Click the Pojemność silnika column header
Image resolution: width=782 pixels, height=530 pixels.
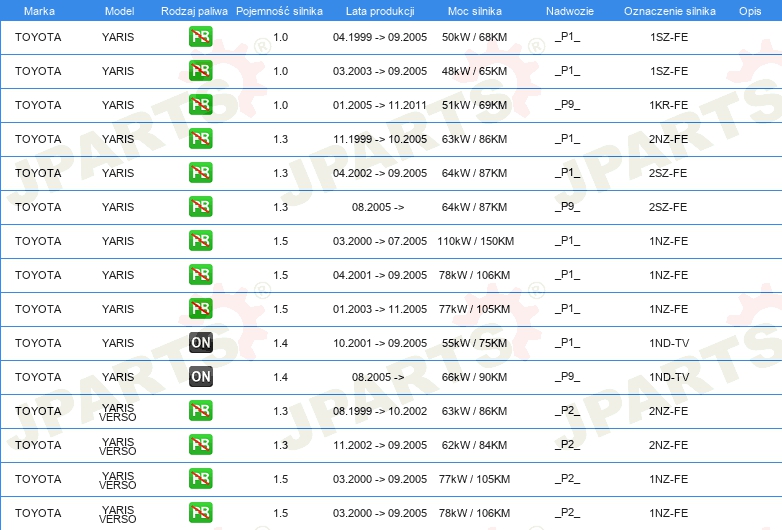click(x=279, y=11)
